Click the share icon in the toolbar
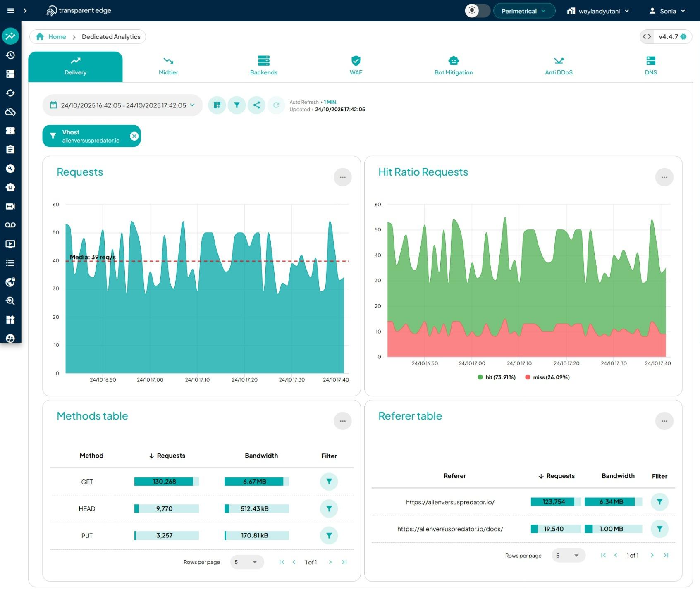Screen dimensions: 700x594 (256, 105)
